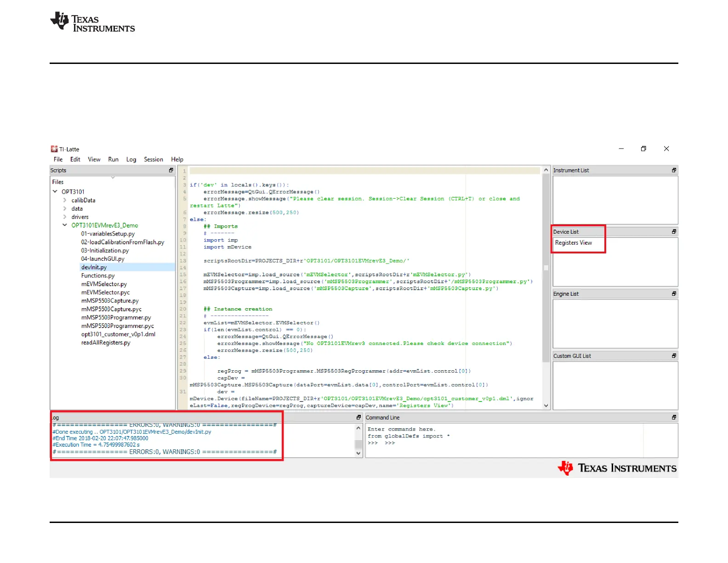Expand the drivers folder
This screenshot has height=563, width=728.
(x=65, y=217)
